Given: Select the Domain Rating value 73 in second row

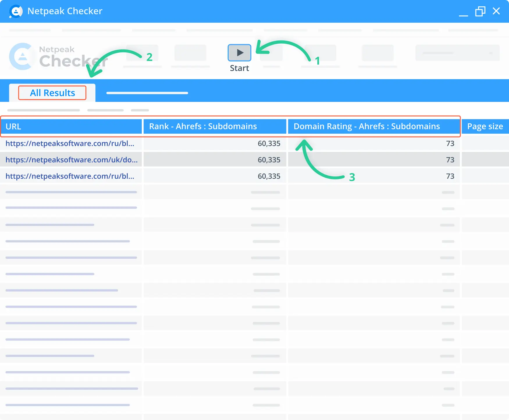Looking at the screenshot, I should coord(450,160).
